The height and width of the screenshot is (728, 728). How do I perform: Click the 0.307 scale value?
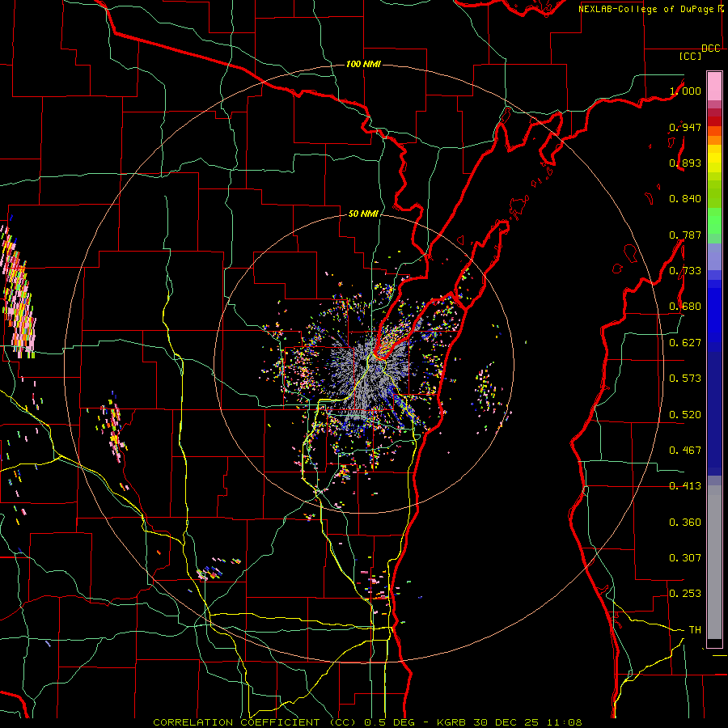pos(685,558)
